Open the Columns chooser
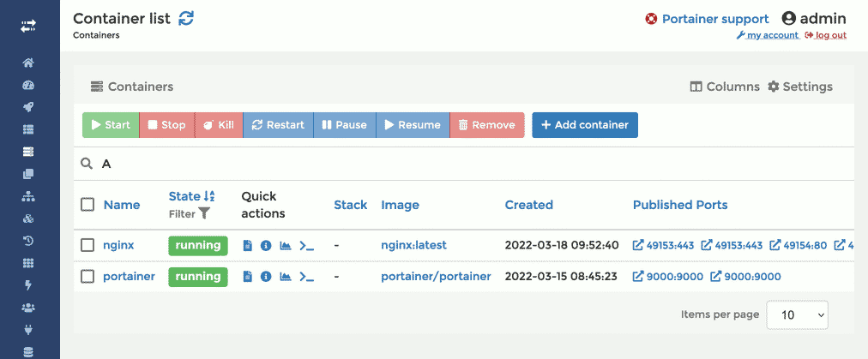The height and width of the screenshot is (359, 868). tap(725, 87)
